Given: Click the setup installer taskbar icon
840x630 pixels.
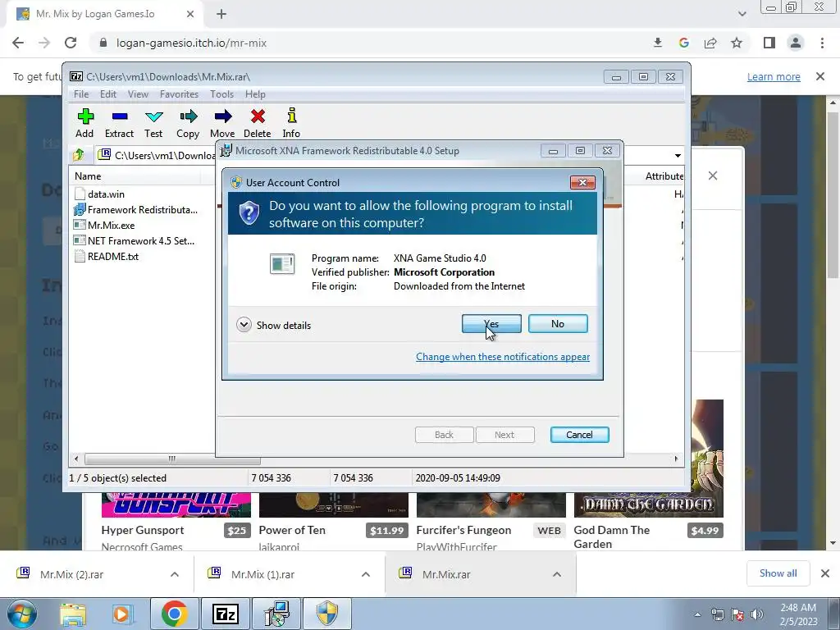Looking at the screenshot, I should 276,614.
